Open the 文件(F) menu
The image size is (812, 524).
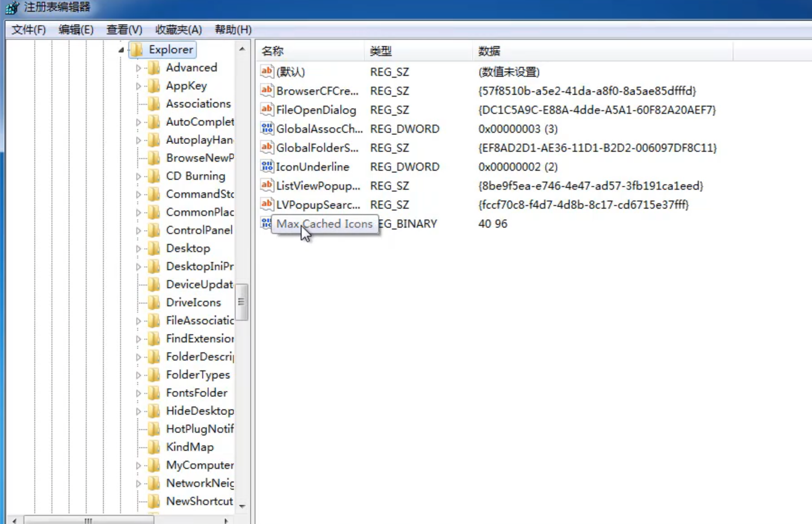point(29,30)
